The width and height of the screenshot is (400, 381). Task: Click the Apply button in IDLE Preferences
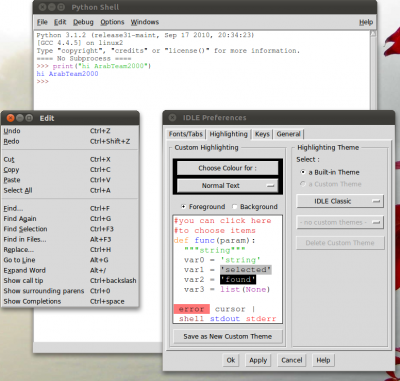258,360
